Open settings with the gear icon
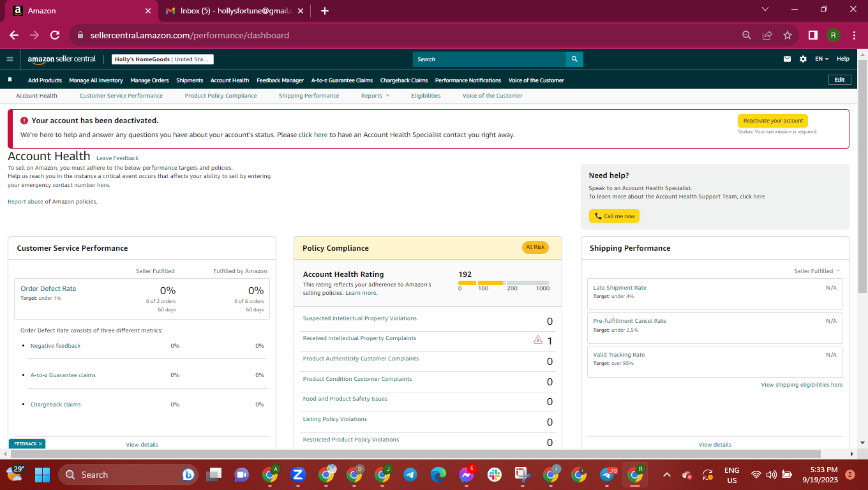The width and height of the screenshot is (868, 490). coord(803,59)
